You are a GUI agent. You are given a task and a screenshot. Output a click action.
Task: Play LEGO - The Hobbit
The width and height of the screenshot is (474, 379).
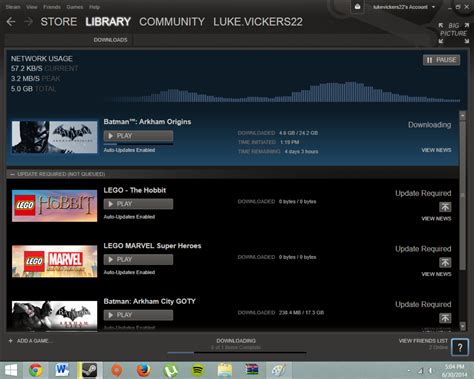(x=138, y=204)
